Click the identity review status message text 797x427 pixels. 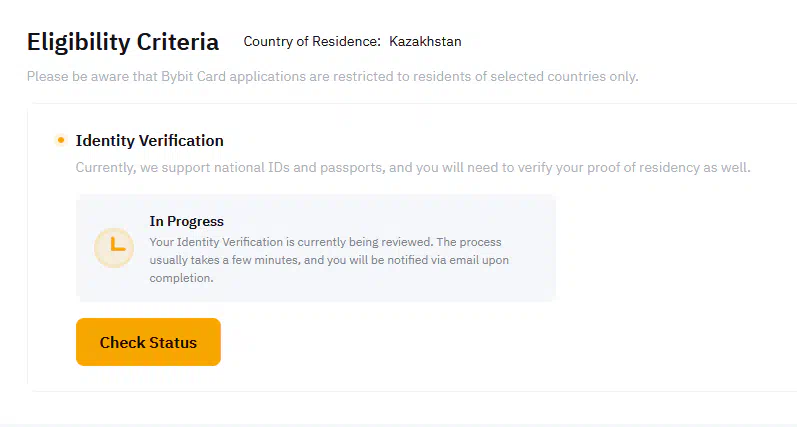(x=329, y=260)
